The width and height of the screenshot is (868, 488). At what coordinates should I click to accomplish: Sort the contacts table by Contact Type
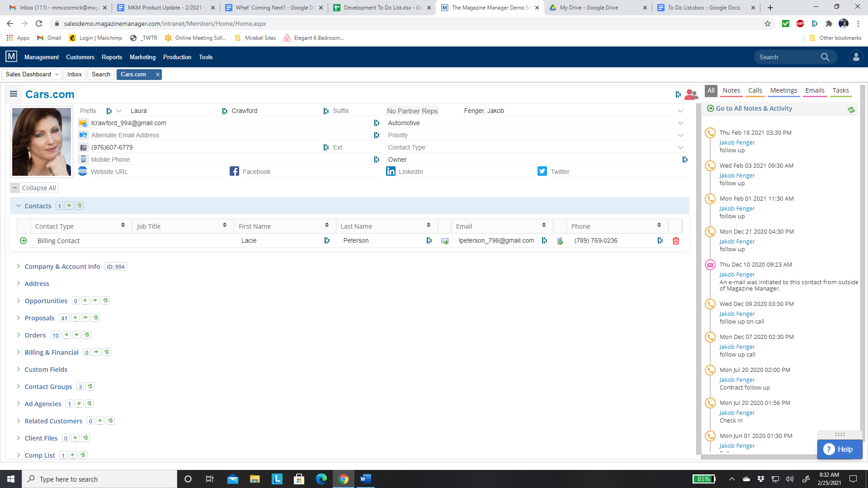point(123,225)
